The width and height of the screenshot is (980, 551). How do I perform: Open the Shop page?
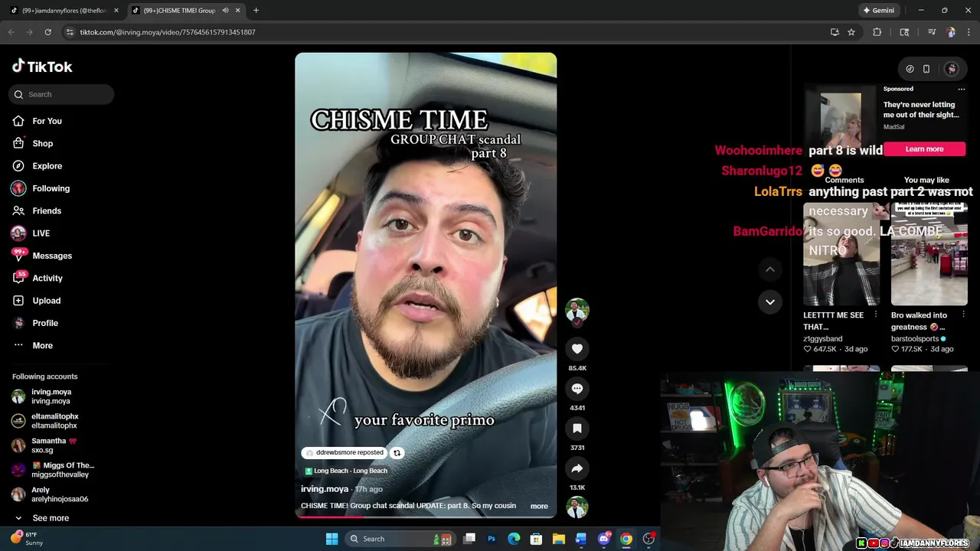coord(42,143)
